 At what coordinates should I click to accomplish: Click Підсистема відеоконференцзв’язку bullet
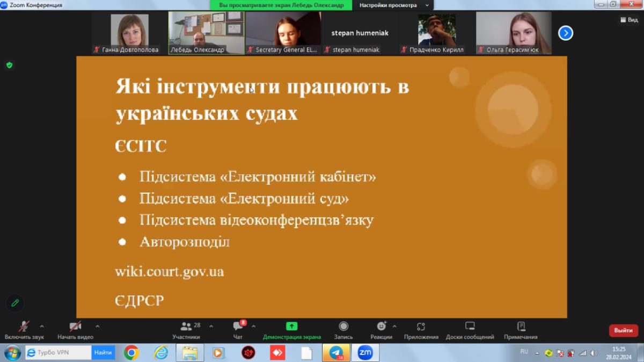257,220
